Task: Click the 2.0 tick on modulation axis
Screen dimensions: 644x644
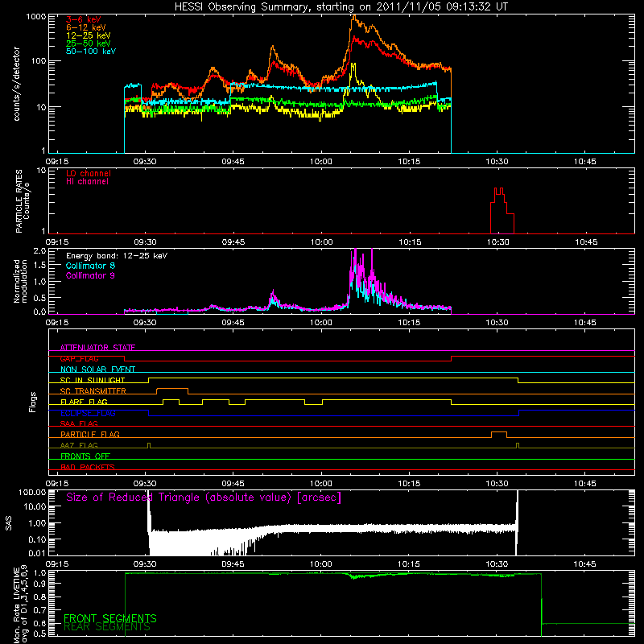Action: click(x=39, y=251)
